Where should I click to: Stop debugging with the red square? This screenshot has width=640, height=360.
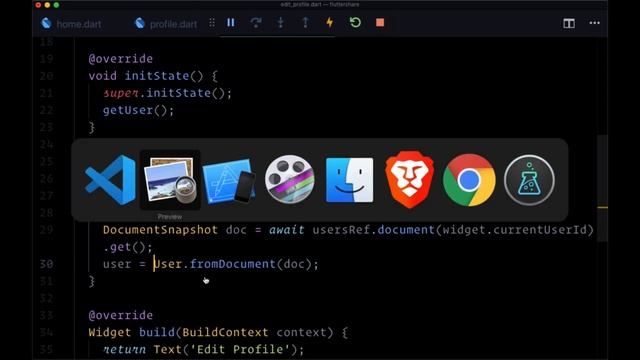click(380, 22)
